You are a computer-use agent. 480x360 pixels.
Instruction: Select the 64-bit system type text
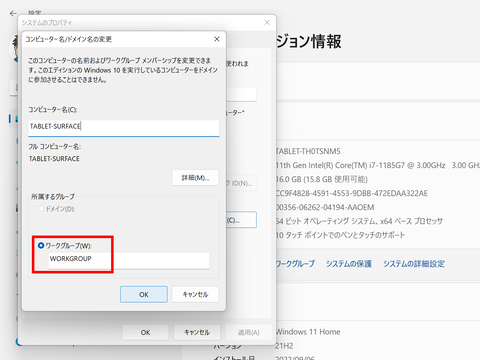(x=360, y=221)
